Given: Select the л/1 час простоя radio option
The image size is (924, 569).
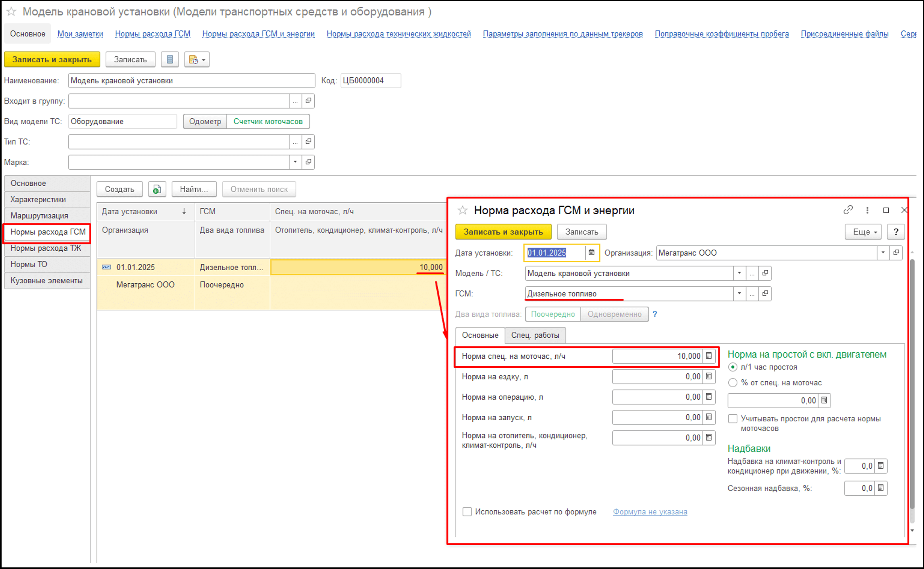Looking at the screenshot, I should (733, 367).
